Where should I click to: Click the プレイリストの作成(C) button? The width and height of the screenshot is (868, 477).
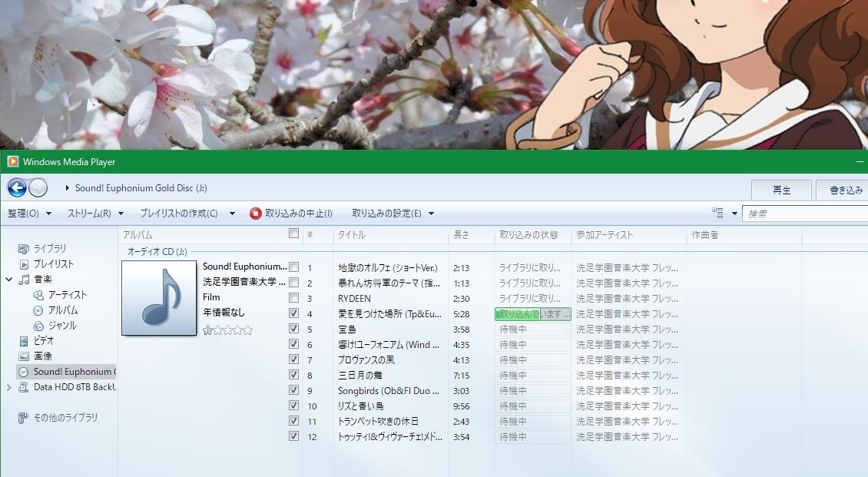click(x=179, y=214)
